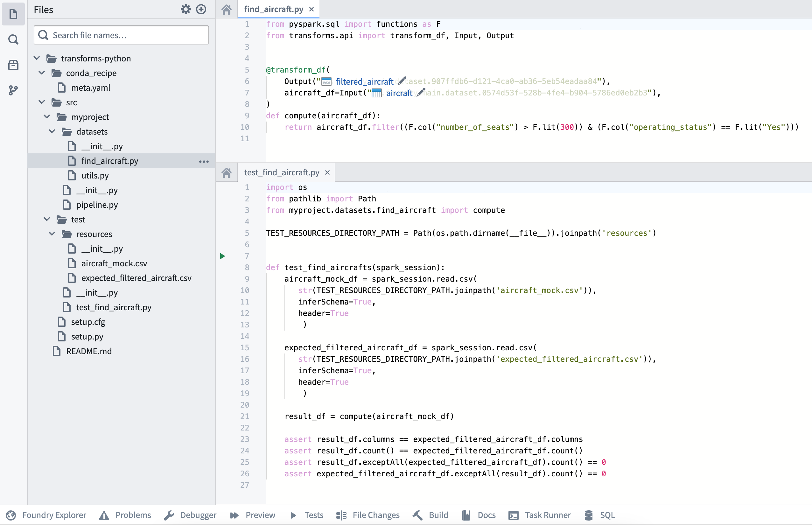
Task: Click the add new file plus icon
Action: coord(201,9)
